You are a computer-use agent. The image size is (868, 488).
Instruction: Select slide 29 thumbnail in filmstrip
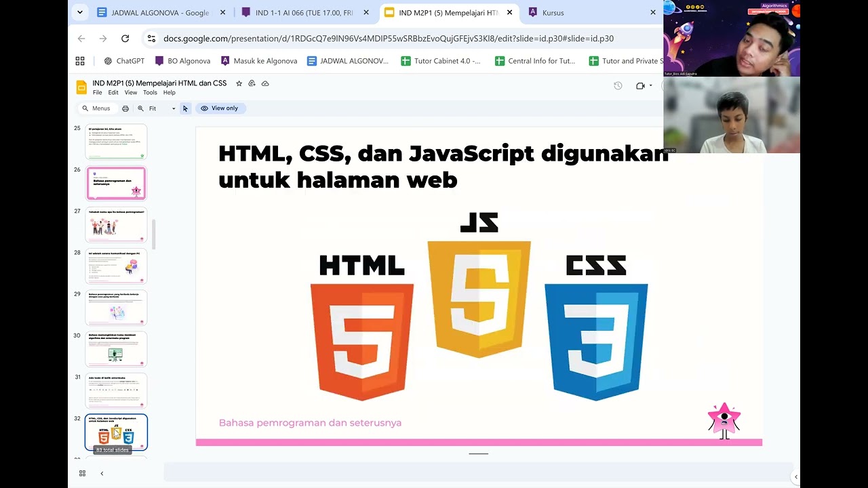116,308
